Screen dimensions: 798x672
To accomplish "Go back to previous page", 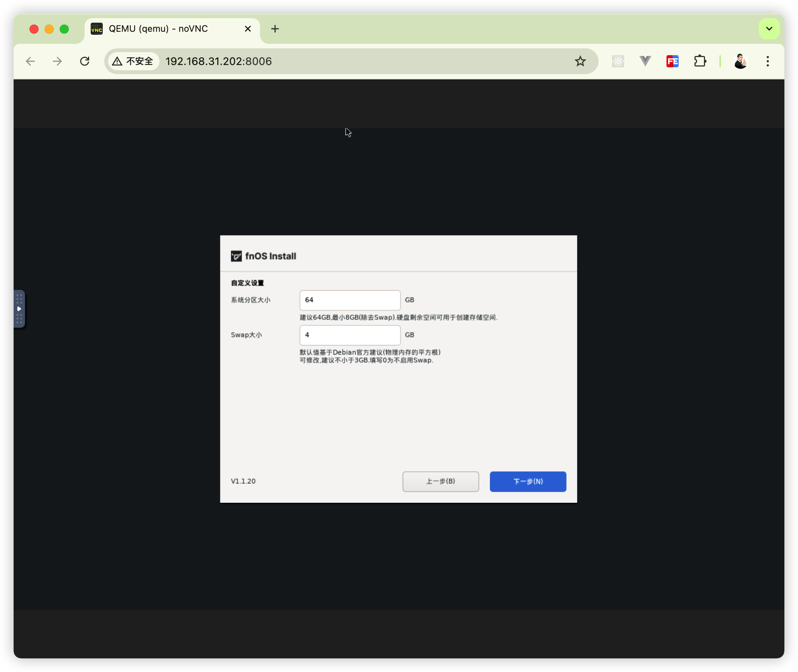I will pyautogui.click(x=31, y=61).
